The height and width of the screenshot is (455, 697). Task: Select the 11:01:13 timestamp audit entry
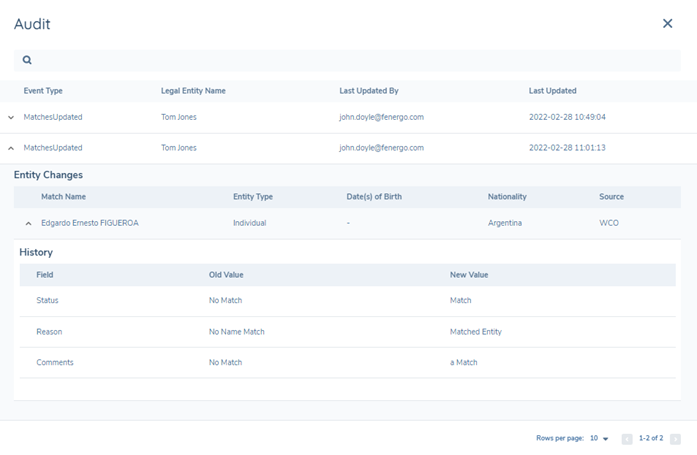pyautogui.click(x=567, y=148)
